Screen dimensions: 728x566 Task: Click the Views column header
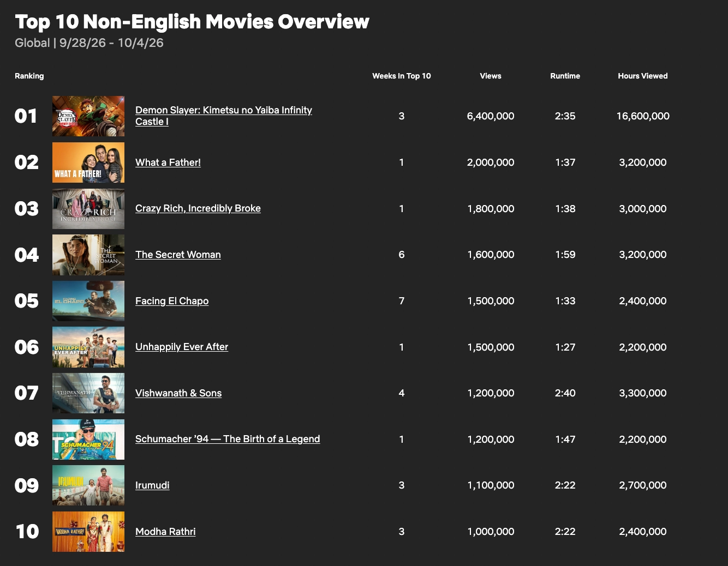pos(491,76)
